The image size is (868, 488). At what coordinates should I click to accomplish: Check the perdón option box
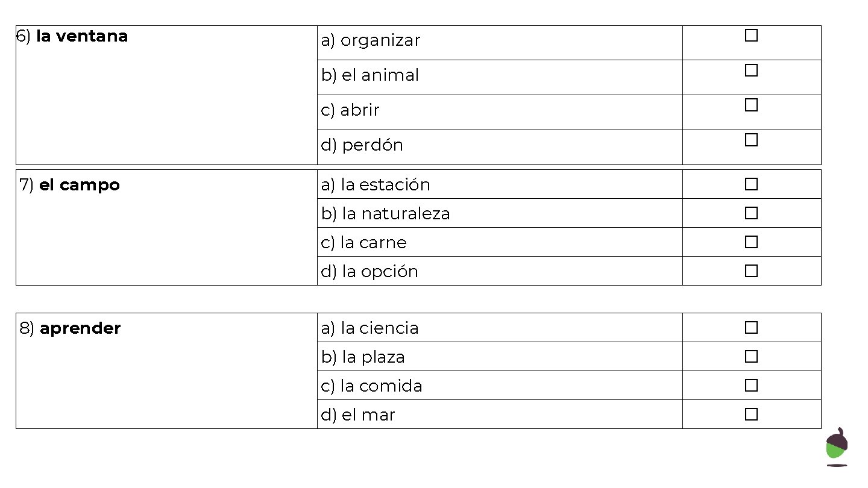(751, 140)
